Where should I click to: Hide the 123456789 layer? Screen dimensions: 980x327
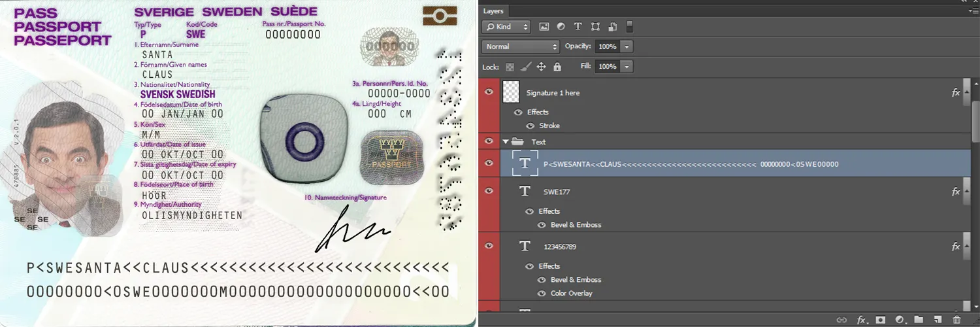point(489,245)
